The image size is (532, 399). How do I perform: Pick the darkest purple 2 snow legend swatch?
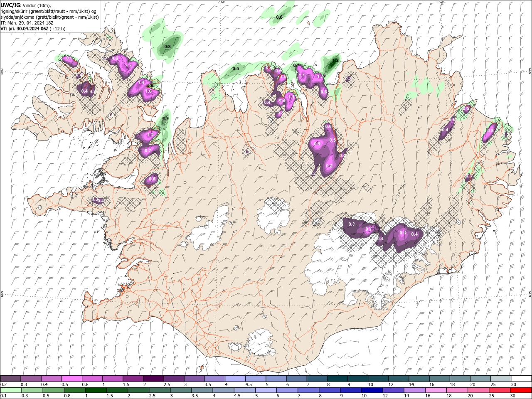153,379
